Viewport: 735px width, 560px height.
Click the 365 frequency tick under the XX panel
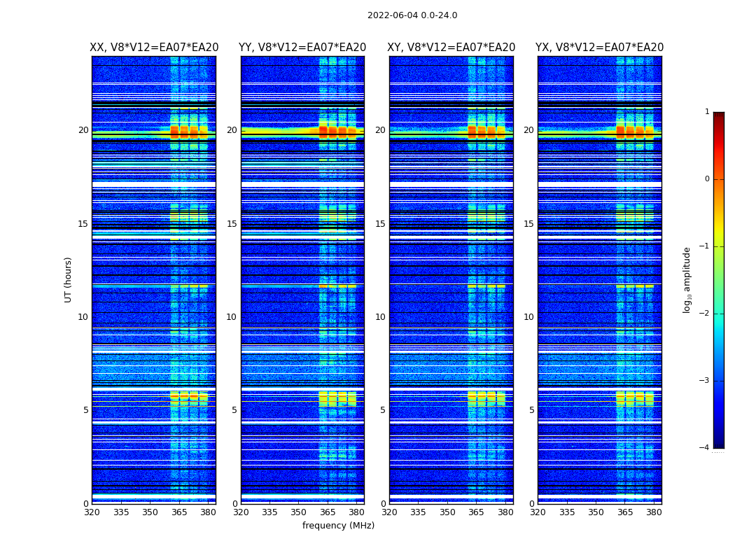(179, 512)
